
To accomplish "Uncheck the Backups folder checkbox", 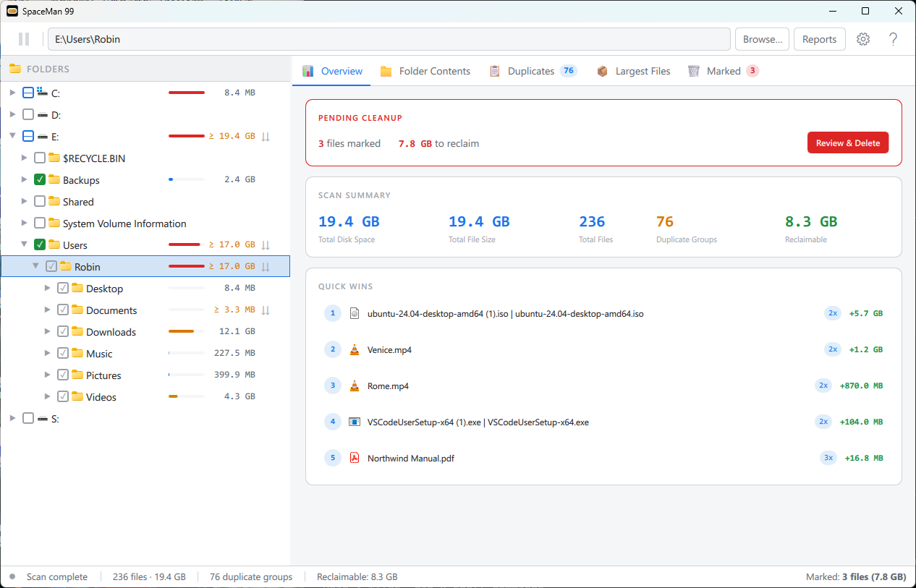I will pos(40,179).
